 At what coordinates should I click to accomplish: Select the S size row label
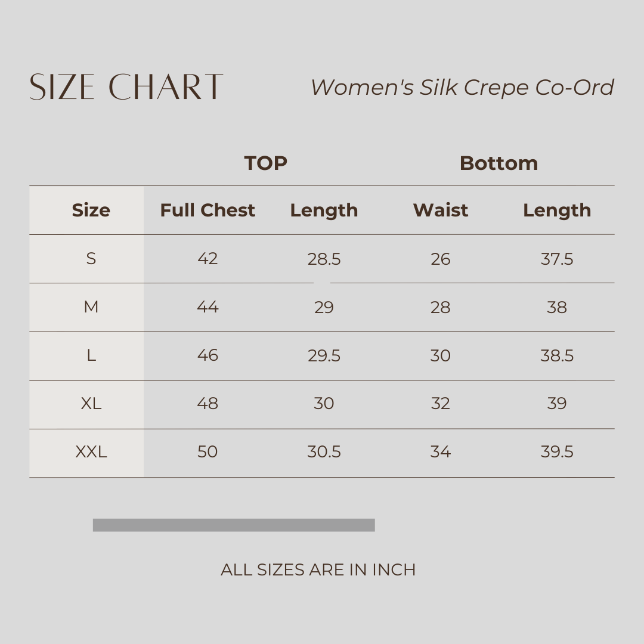91,259
